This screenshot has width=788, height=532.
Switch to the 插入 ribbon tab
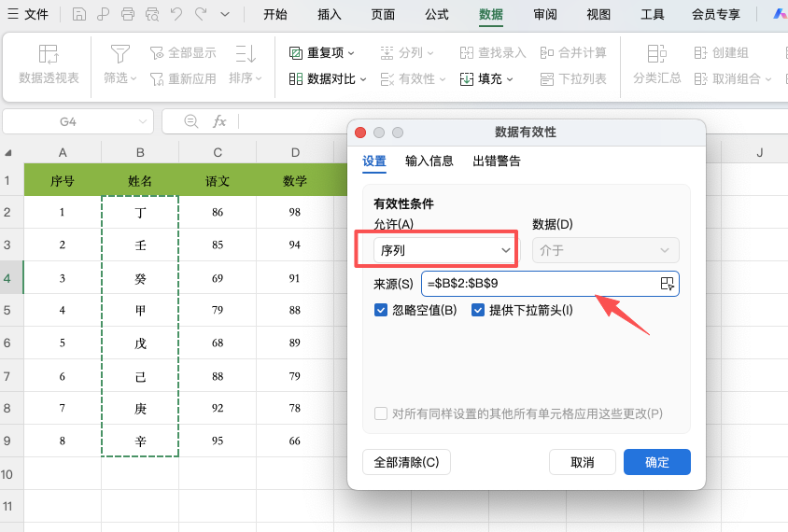330,15
